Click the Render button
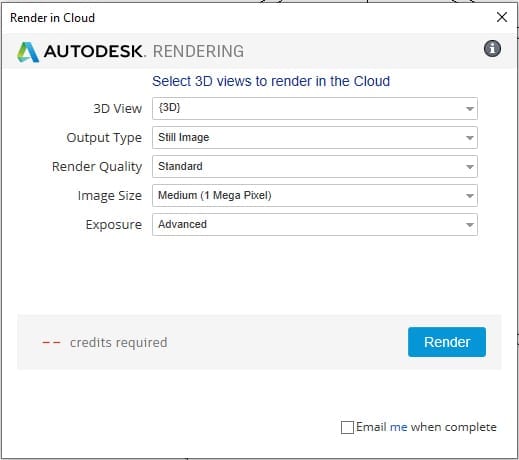The width and height of the screenshot is (519, 460). [x=447, y=342]
